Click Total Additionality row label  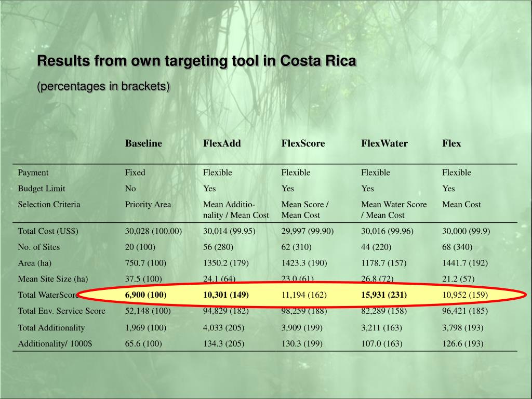51,328
